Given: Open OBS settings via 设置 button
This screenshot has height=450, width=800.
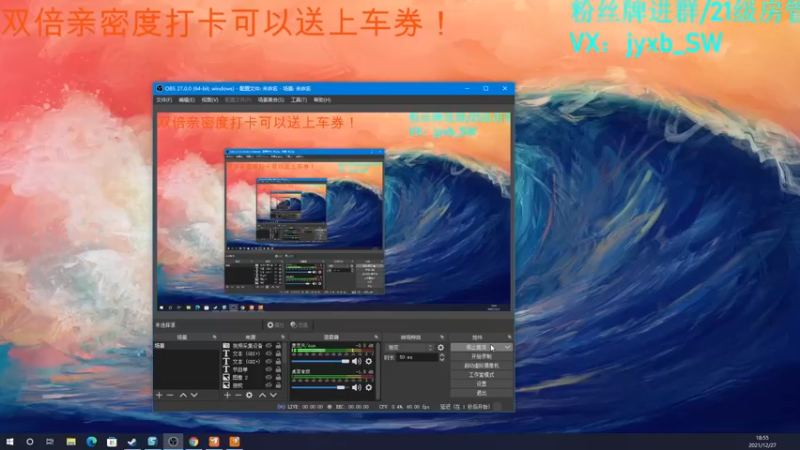Looking at the screenshot, I should 482,384.
